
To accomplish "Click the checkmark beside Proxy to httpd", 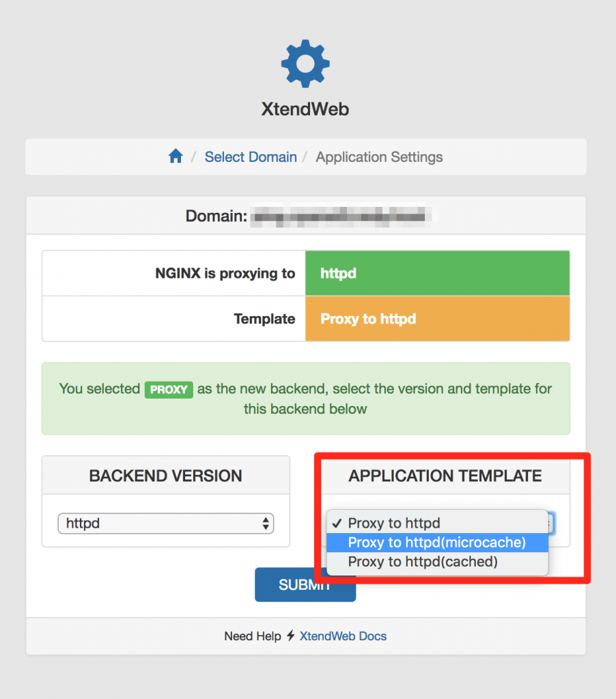I will [x=337, y=523].
